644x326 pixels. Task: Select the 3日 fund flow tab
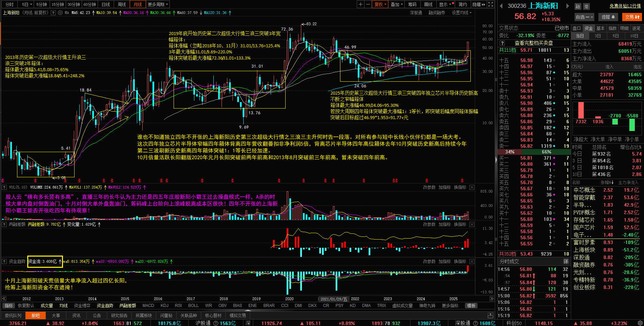598,36
